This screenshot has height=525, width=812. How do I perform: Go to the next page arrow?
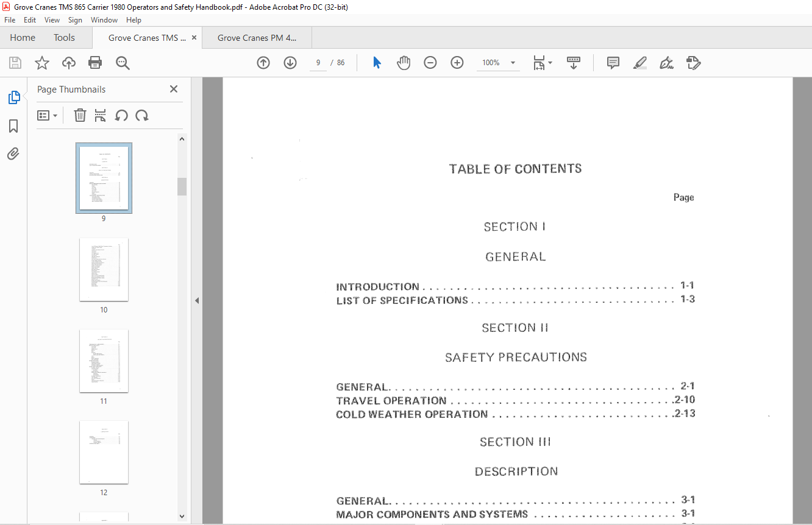pyautogui.click(x=290, y=63)
